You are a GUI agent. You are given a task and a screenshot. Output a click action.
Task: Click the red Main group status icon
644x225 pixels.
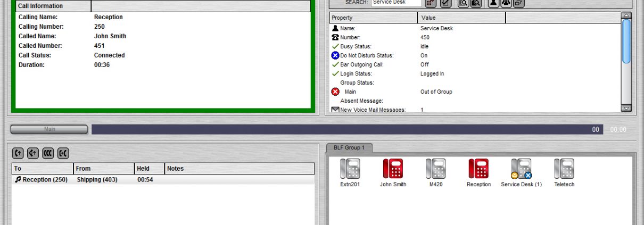(335, 92)
